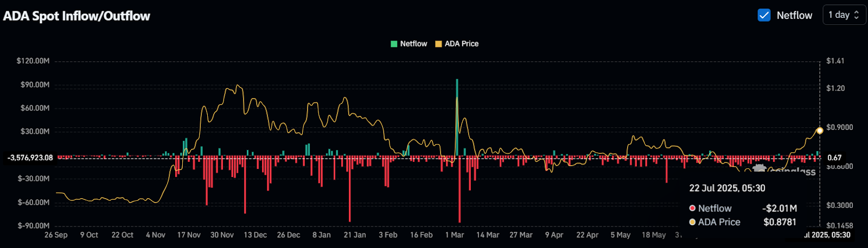
Task: Click the tooltip date 22 Jul 2025, 05:30
Action: [727, 188]
